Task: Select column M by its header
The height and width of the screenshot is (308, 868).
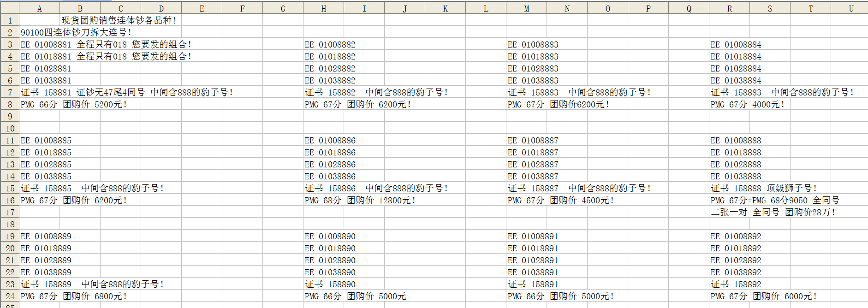Action: point(526,8)
